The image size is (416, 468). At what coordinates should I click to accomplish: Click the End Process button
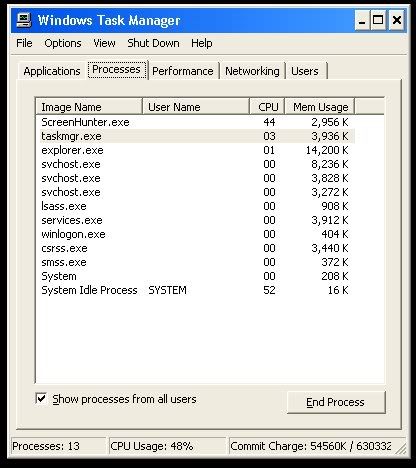tap(336, 402)
